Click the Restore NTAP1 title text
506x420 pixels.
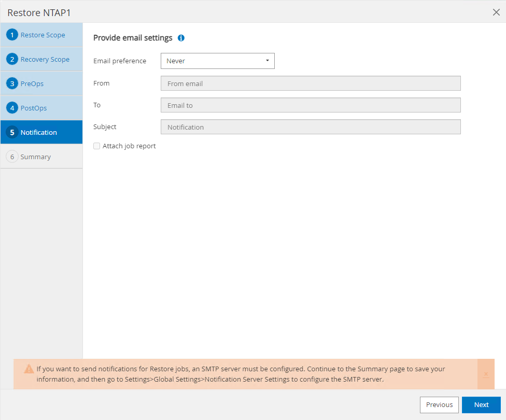pos(39,12)
